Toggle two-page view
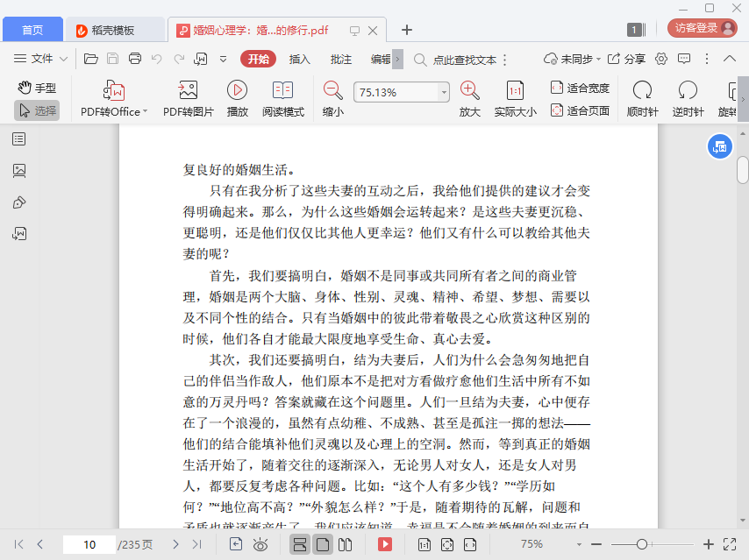 (x=345, y=544)
